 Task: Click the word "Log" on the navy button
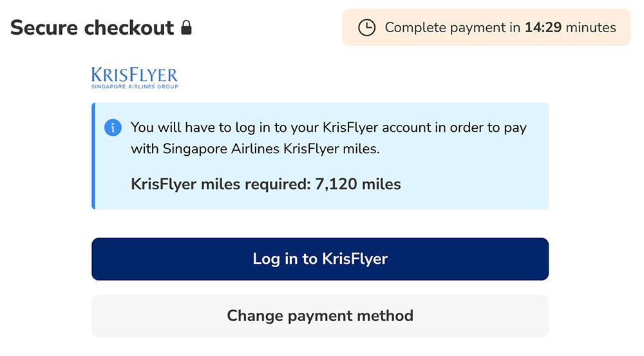pos(265,259)
